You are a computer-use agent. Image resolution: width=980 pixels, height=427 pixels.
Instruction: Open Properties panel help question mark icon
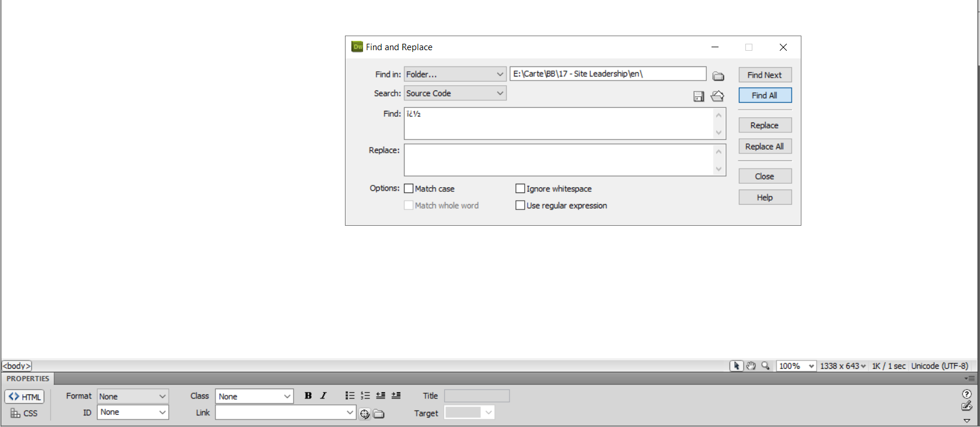(967, 394)
